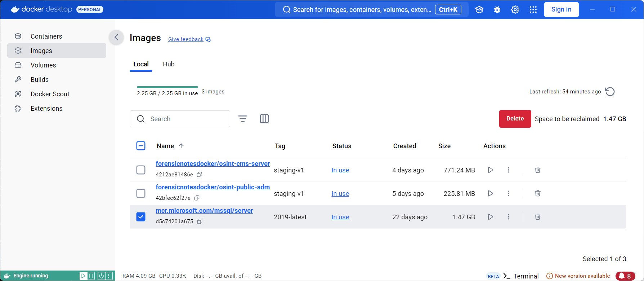Start the engine via status bar play icon
This screenshot has width=644, height=281.
(83, 276)
